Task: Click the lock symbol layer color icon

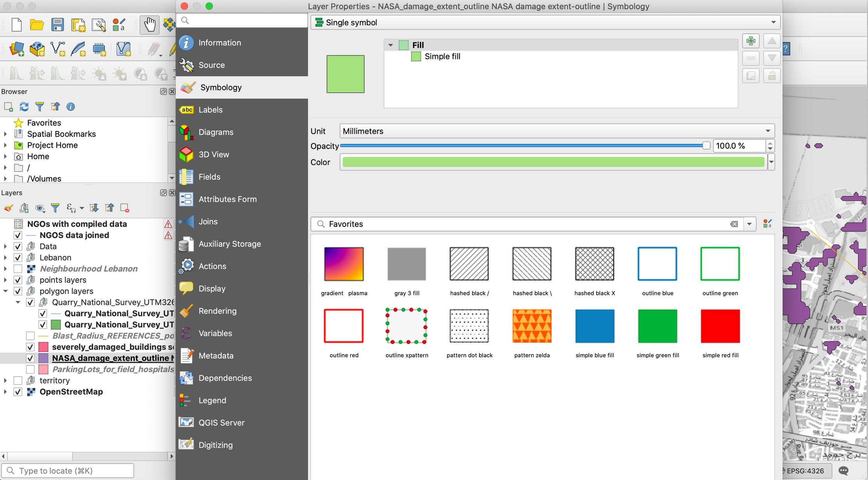Action: [x=772, y=76]
